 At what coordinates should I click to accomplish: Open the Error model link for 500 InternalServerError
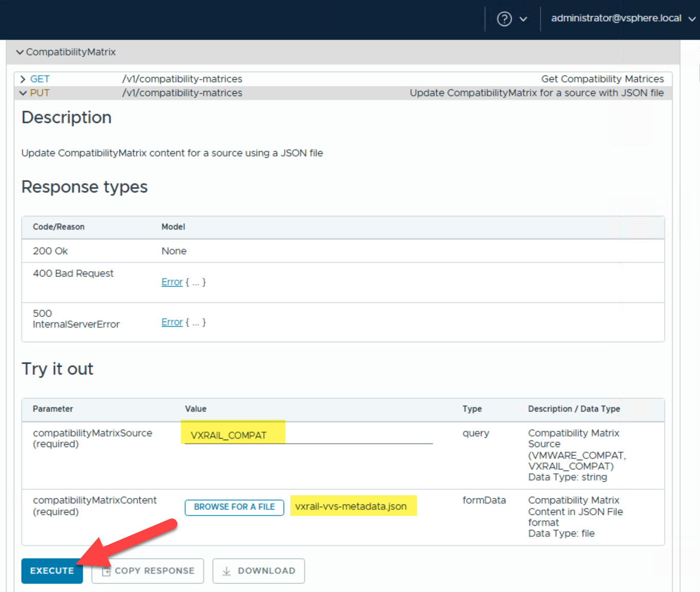172,322
